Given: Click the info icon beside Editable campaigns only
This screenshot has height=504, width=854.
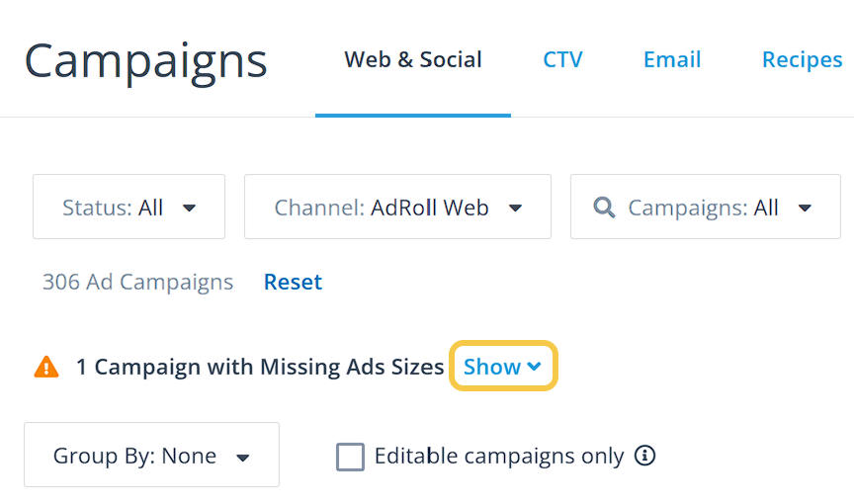Looking at the screenshot, I should point(645,456).
